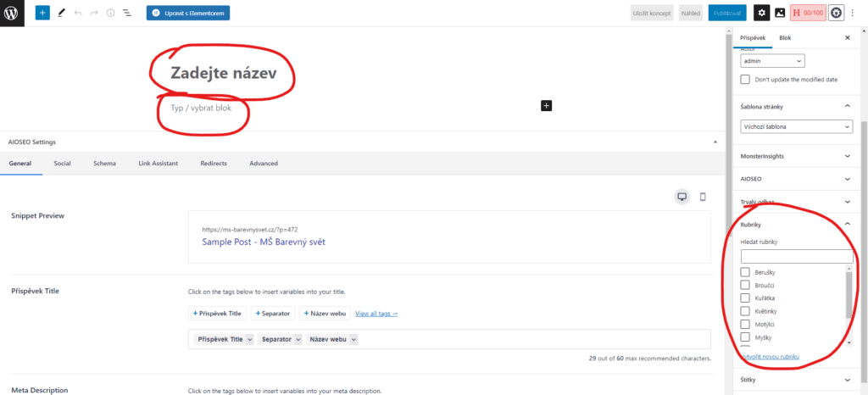Screen dimensions: 868x395
Task: Click the AIOSEO score 00/100 badge
Action: 807,13
